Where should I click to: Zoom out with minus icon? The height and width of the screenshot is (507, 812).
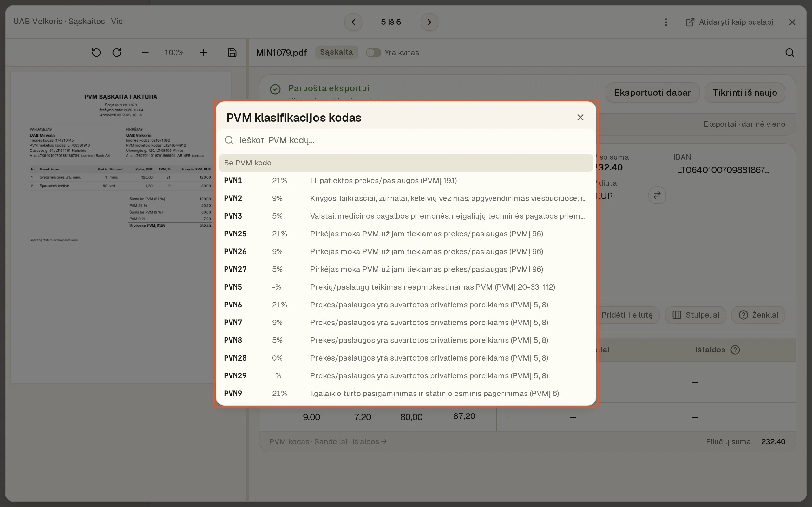coord(145,53)
